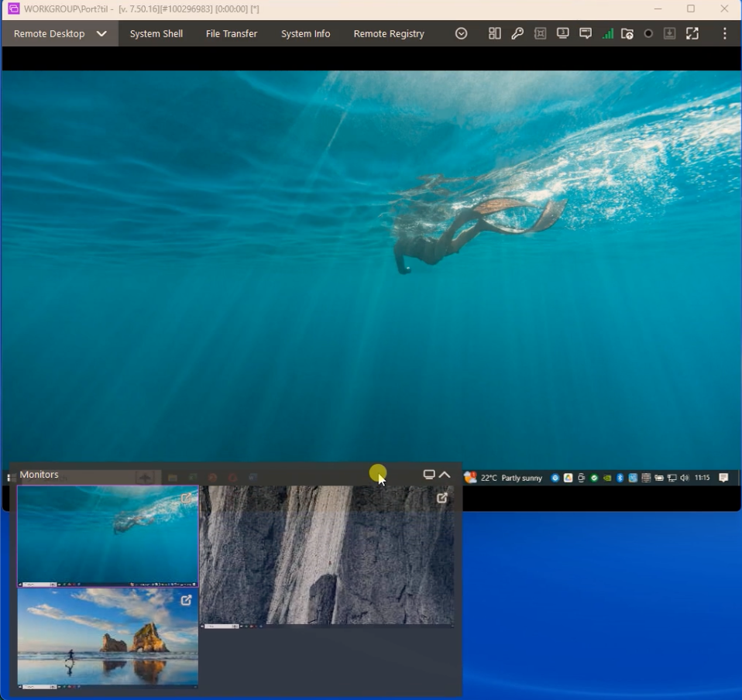This screenshot has height=700, width=742.
Task: Go to the System Info tab
Action: click(x=305, y=34)
